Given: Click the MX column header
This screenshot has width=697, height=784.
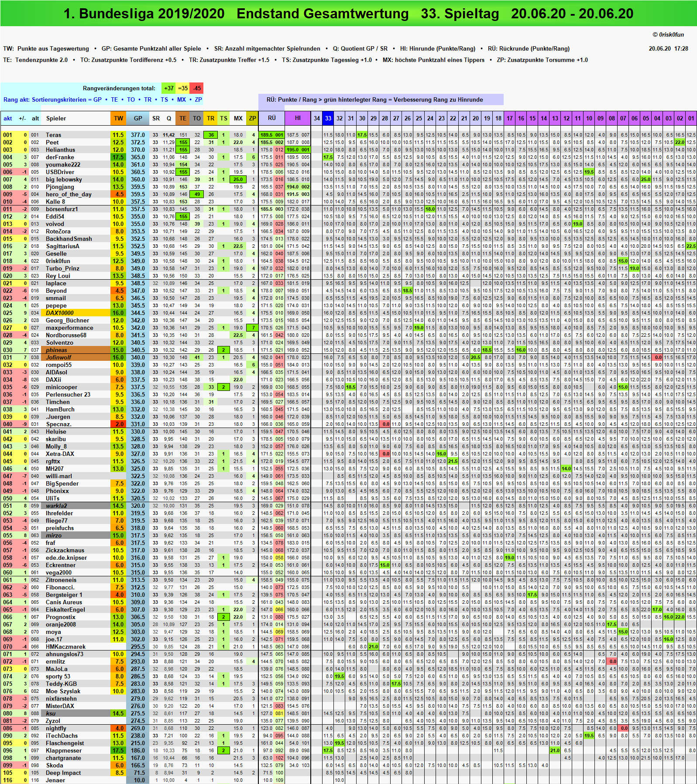Looking at the screenshot, I should click(x=238, y=118).
